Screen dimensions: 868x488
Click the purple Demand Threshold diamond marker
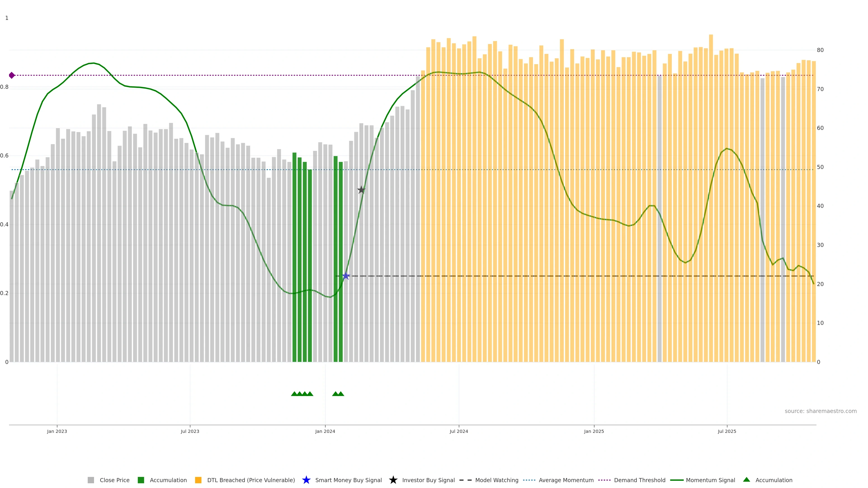[12, 75]
